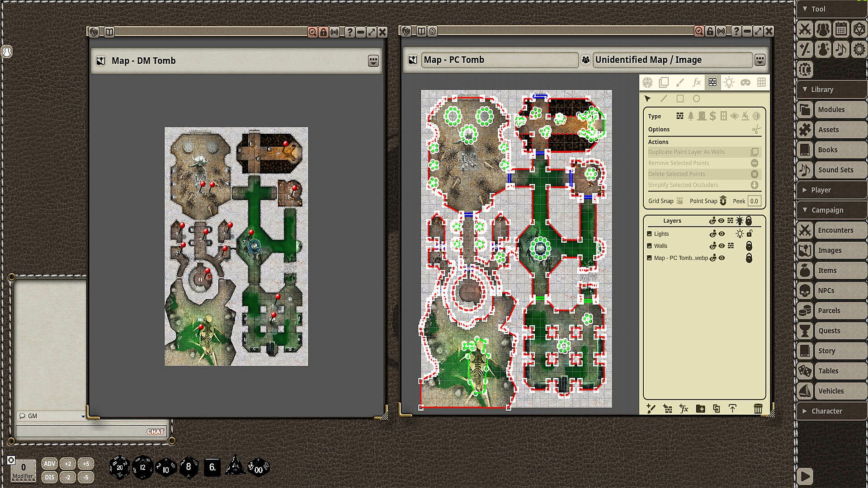Screen dimensions: 868x488
Task: Unlock the Map - PC Tomb layer
Action: tap(749, 258)
